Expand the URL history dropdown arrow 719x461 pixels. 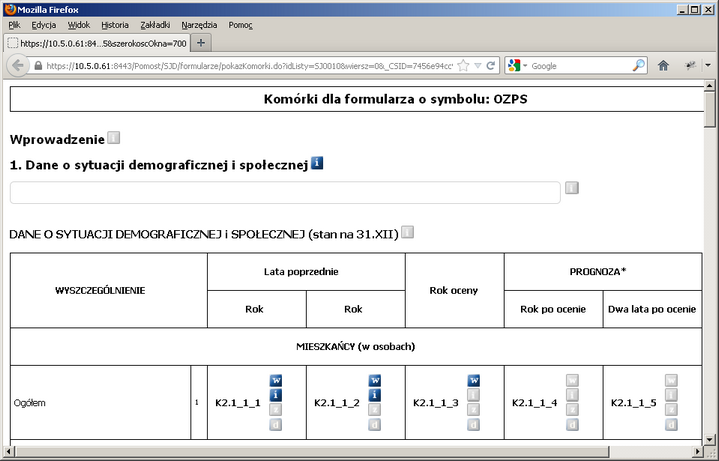coord(478,66)
